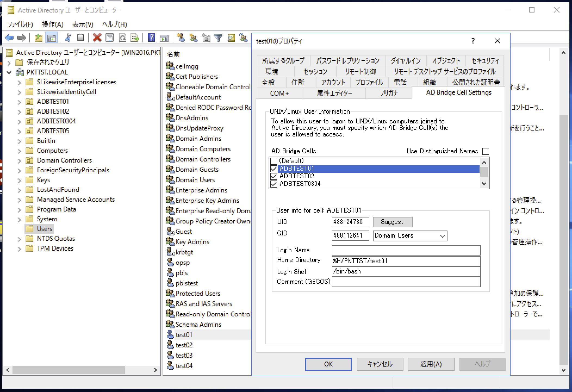
Task: Click the PKTTST.LOCAL domain icon
Action: coord(20,72)
